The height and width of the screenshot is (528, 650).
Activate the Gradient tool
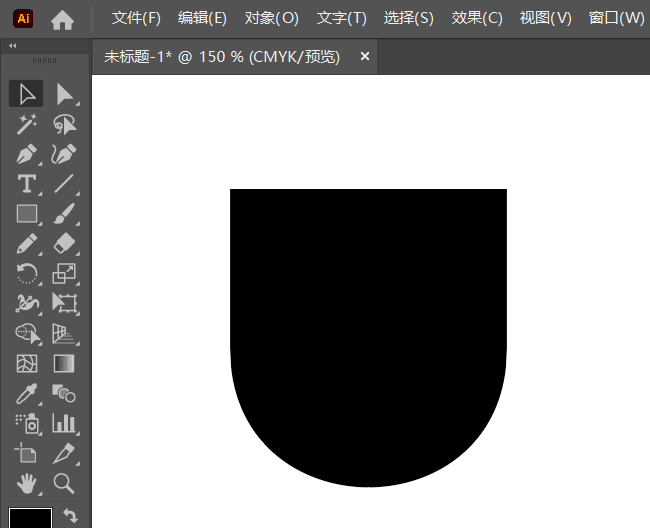coord(65,363)
